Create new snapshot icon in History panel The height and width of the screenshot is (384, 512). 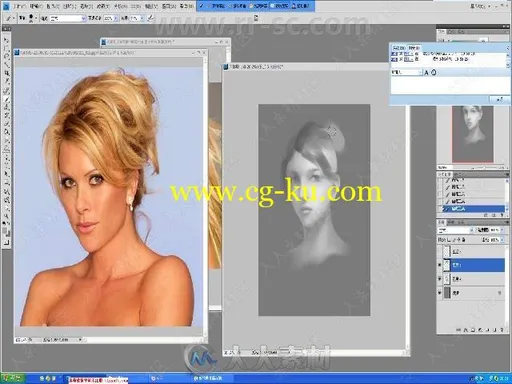(x=495, y=216)
